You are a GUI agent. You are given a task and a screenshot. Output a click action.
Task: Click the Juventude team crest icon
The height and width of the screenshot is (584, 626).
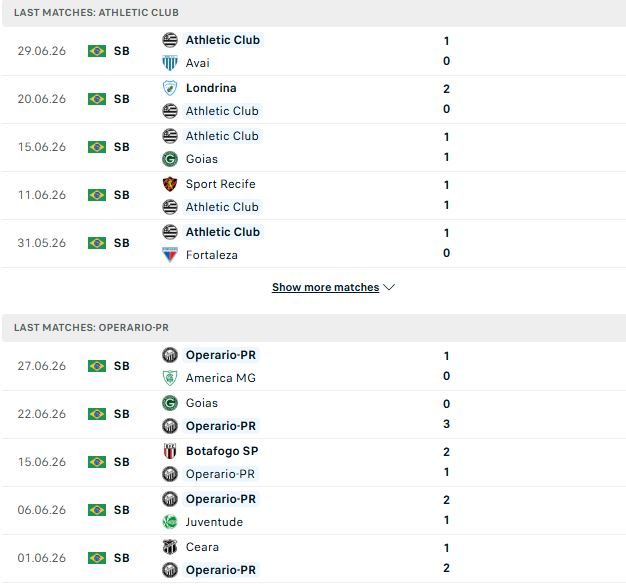170,522
